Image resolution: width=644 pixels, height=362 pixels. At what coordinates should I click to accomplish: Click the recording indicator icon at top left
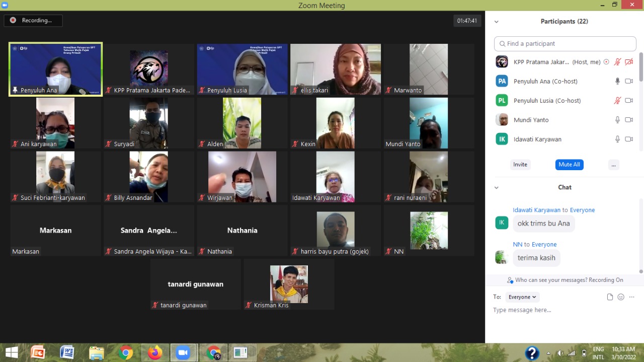[13, 21]
